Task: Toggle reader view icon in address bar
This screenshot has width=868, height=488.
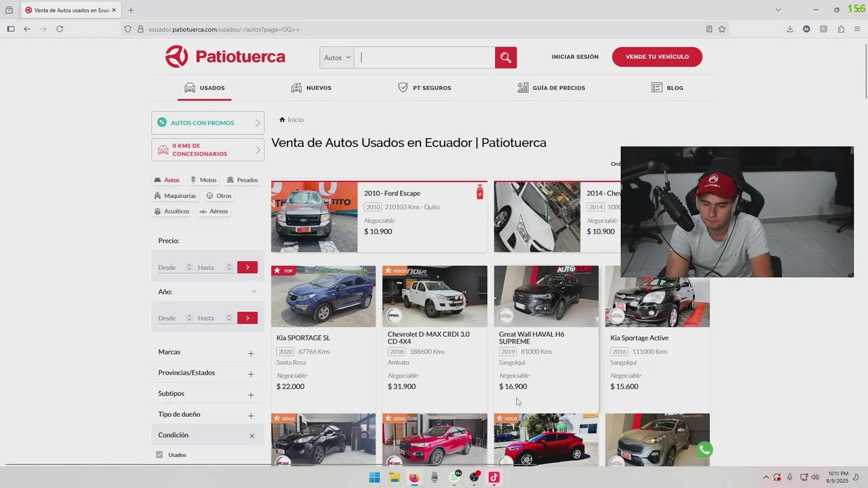Action: tap(709, 29)
